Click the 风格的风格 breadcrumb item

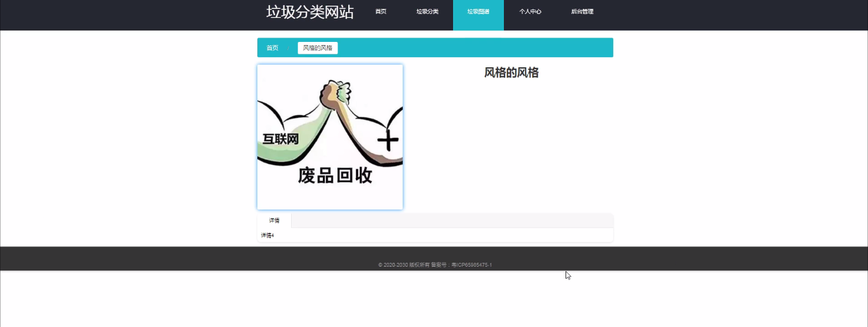[317, 48]
